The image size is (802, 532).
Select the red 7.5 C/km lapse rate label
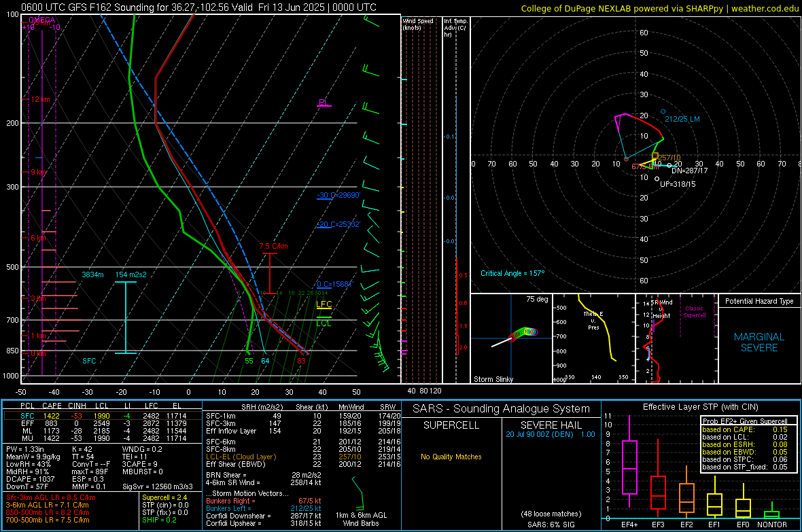273,246
